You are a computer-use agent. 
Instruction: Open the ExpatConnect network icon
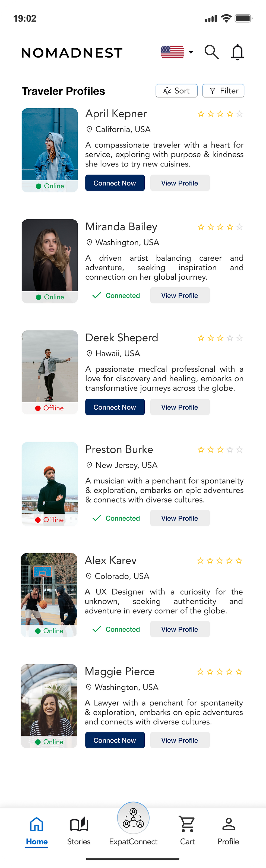point(133,818)
